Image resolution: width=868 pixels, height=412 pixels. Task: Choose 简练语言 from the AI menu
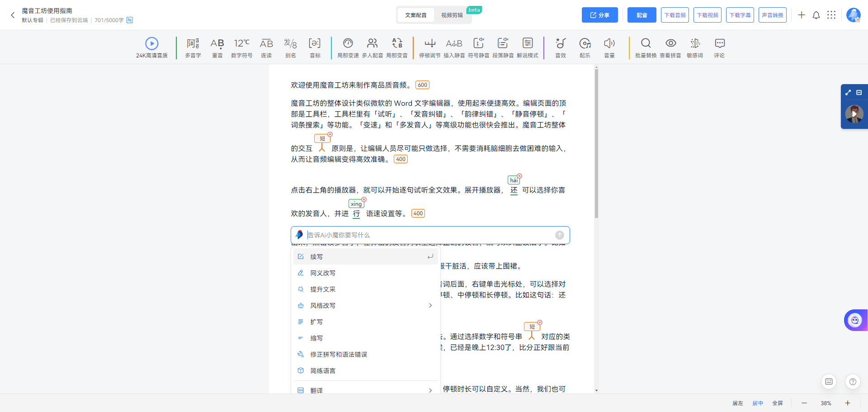click(366, 370)
